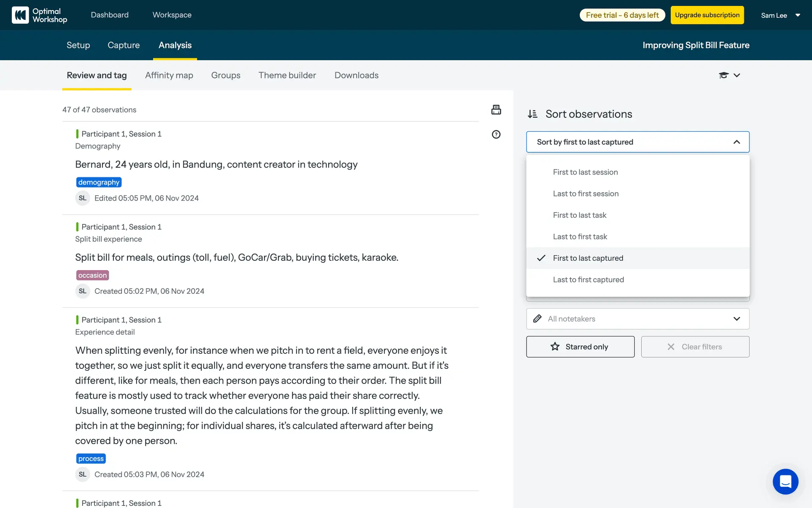Click the sort observations icon
This screenshot has width=812, height=508.
[532, 114]
